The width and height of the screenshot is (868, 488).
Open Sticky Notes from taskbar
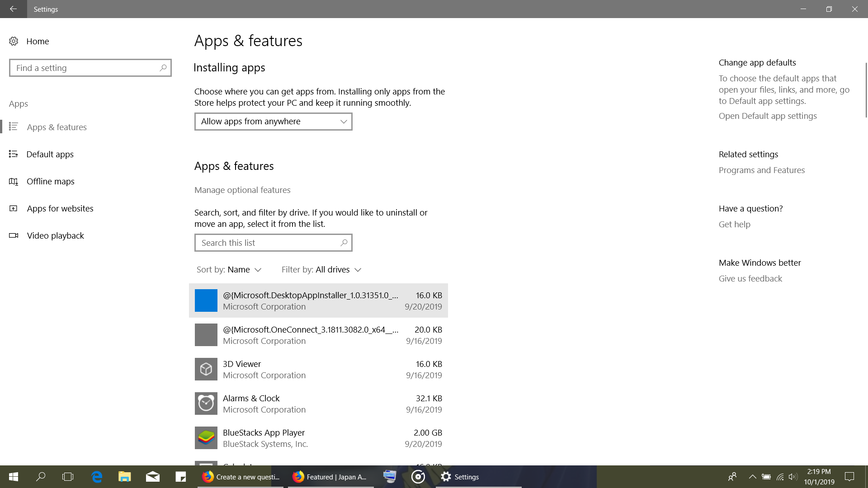coord(180,477)
